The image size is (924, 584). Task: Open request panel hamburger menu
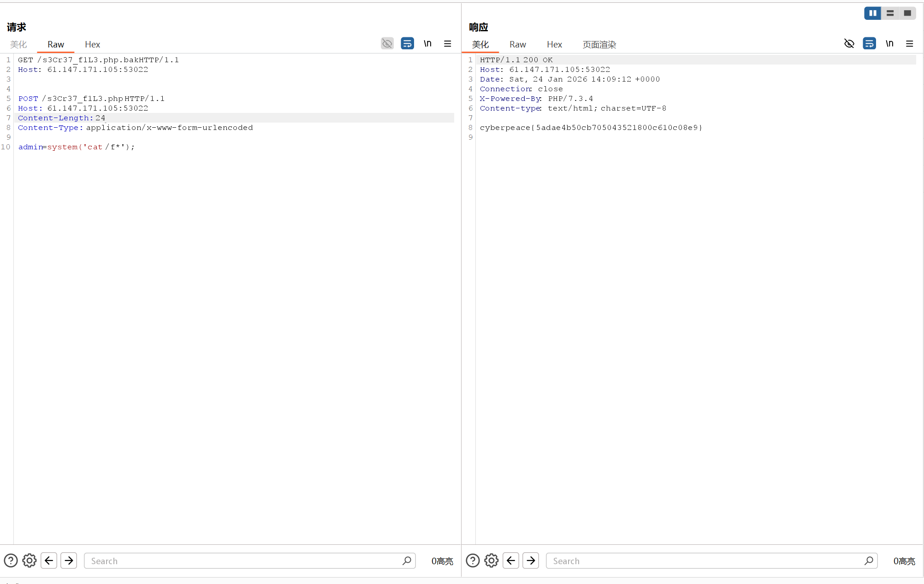[447, 43]
